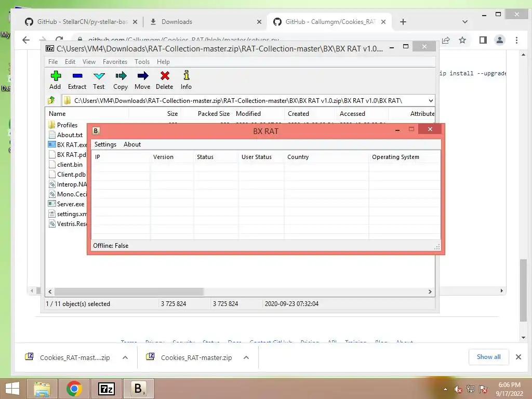Open the Tools menu in 7-Zip
Image resolution: width=532 pixels, height=399 pixels.
click(x=142, y=62)
